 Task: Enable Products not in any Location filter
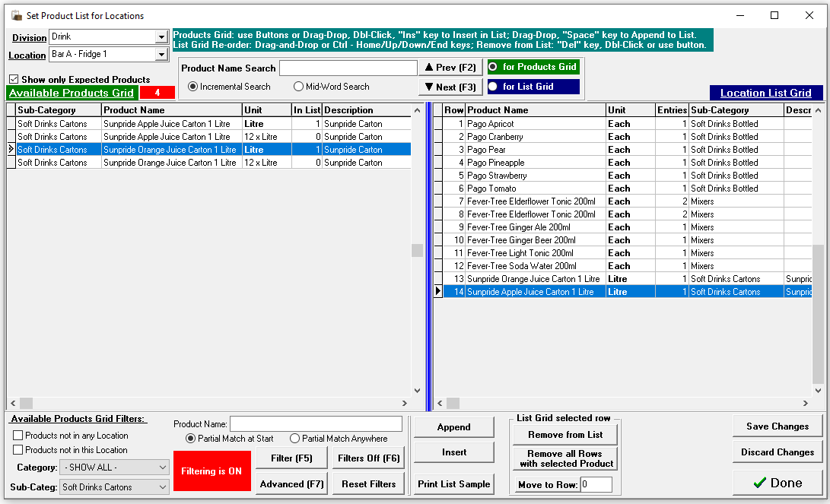pyautogui.click(x=18, y=436)
